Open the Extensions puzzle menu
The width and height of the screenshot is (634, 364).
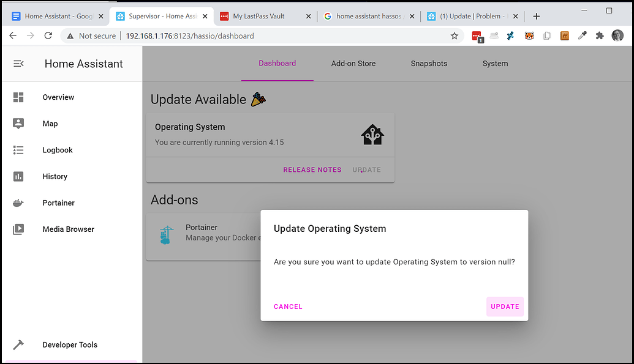[600, 36]
